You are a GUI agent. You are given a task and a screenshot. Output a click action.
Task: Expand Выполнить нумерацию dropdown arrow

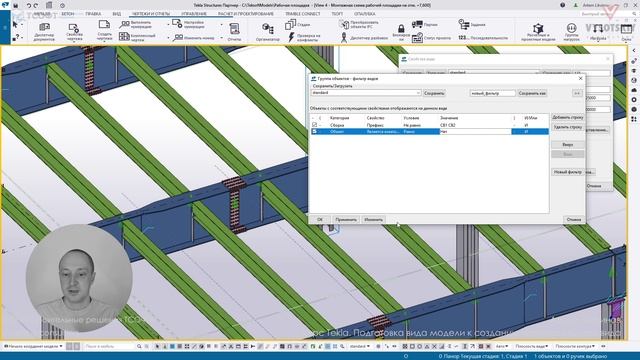pyautogui.click(x=168, y=24)
